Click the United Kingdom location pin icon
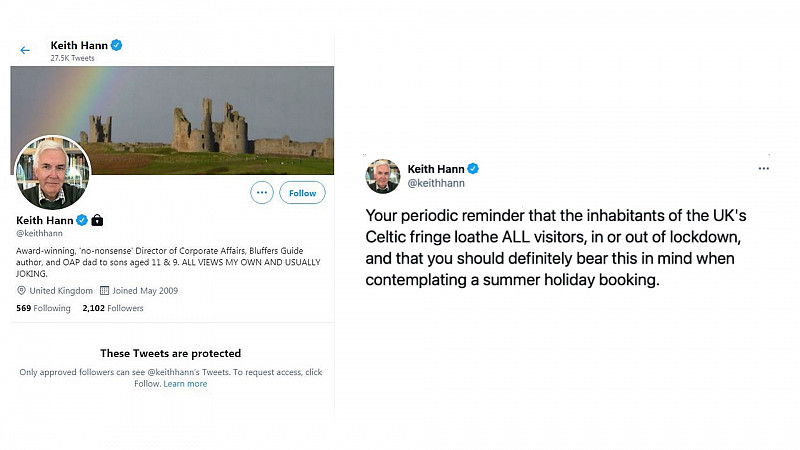This screenshot has height=450, width=800. click(x=21, y=290)
